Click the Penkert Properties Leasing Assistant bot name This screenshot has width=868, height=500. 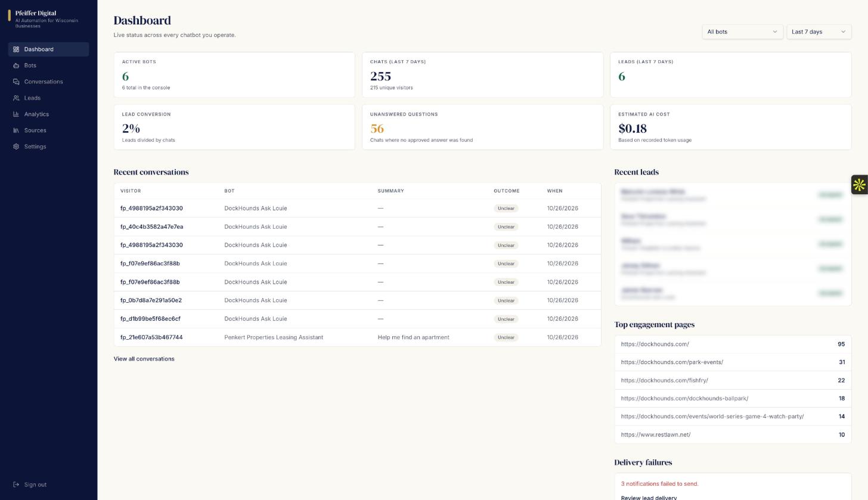274,337
